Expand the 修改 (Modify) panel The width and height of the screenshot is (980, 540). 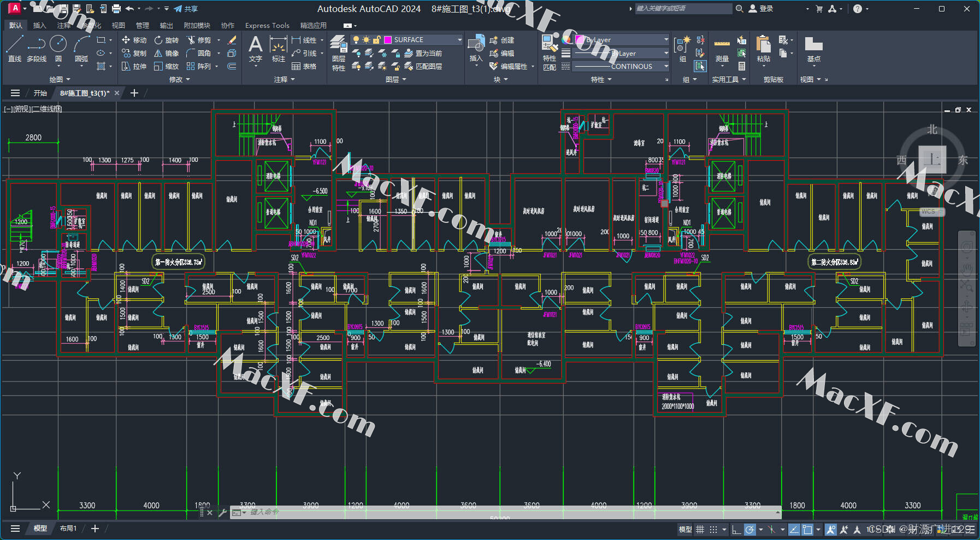point(180,80)
